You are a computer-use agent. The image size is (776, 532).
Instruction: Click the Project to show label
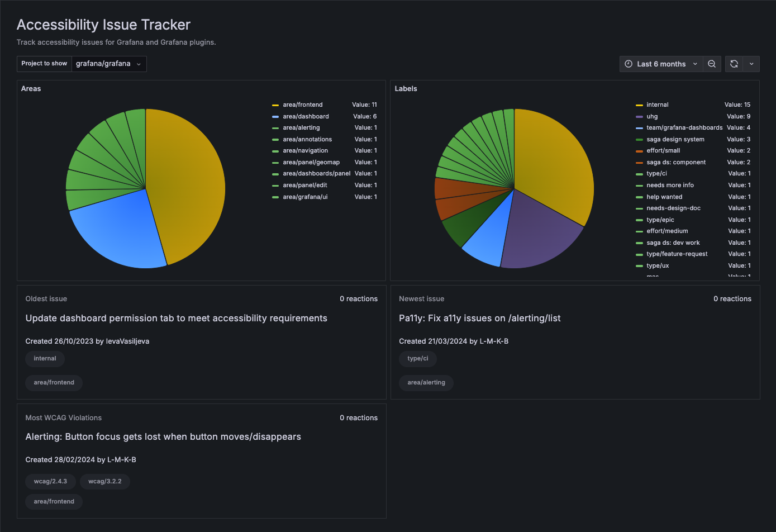click(x=44, y=64)
